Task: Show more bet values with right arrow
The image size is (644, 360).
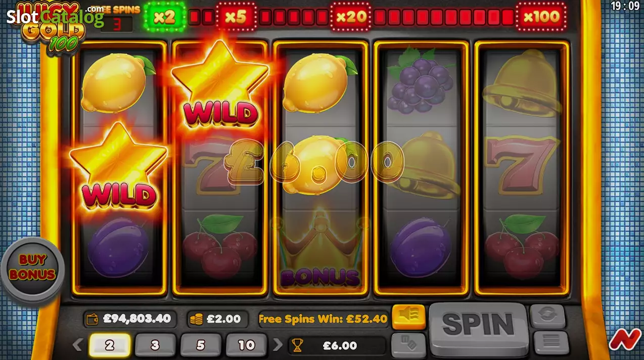Action: (278, 345)
